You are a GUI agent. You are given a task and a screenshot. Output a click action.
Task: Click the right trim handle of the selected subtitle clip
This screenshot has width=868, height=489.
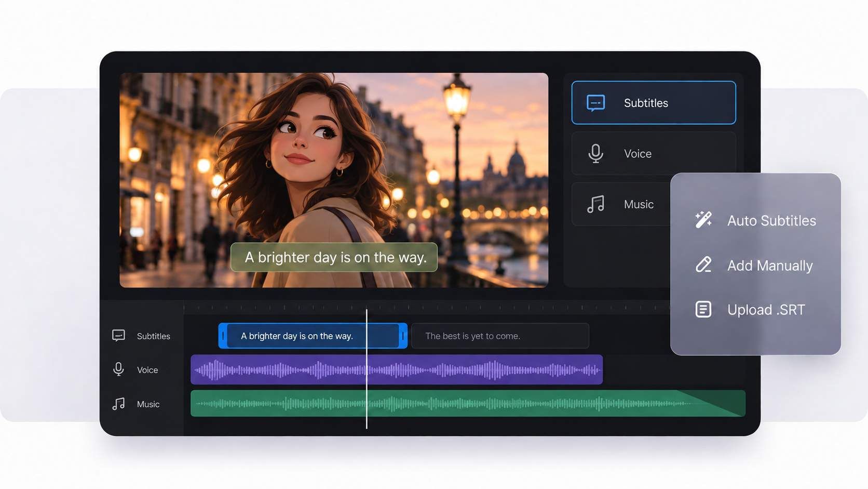point(403,336)
